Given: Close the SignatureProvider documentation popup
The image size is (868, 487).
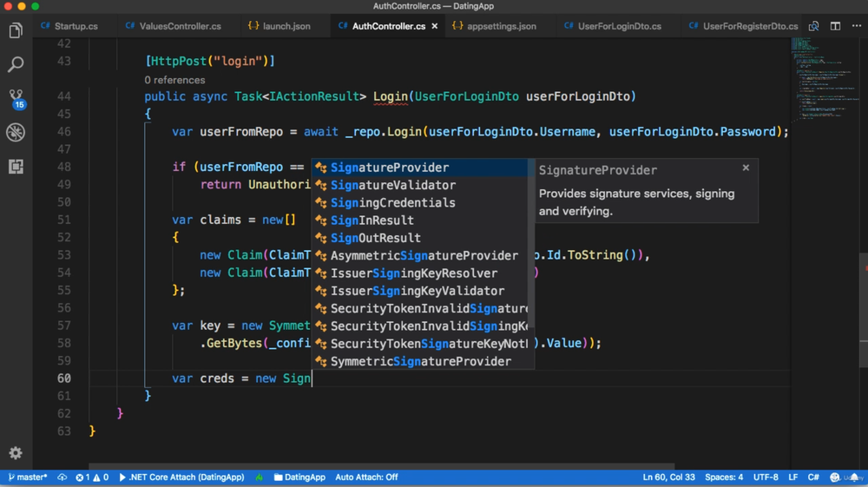Looking at the screenshot, I should [x=746, y=168].
